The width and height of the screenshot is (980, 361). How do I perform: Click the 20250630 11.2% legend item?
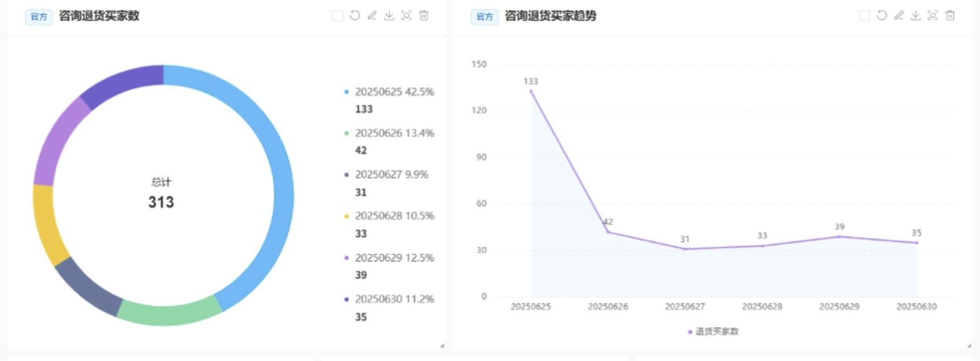pos(394,299)
